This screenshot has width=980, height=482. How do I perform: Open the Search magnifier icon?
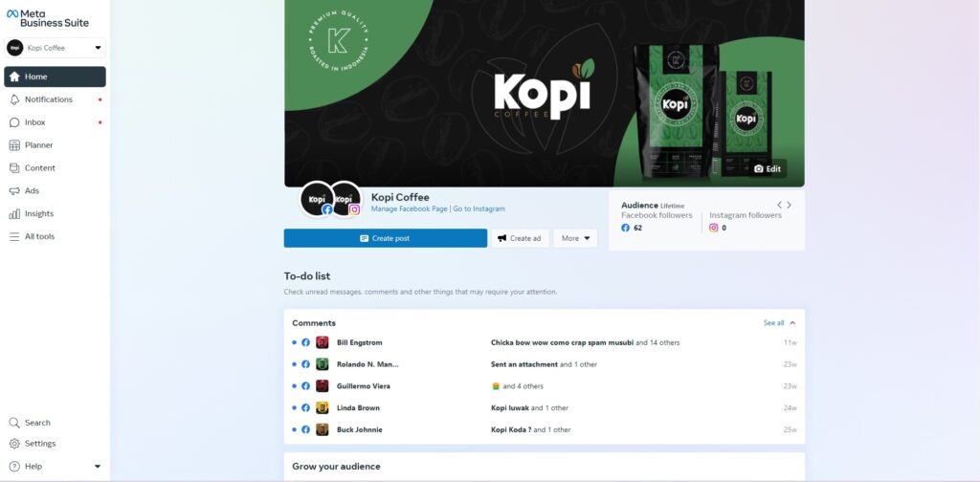click(14, 423)
